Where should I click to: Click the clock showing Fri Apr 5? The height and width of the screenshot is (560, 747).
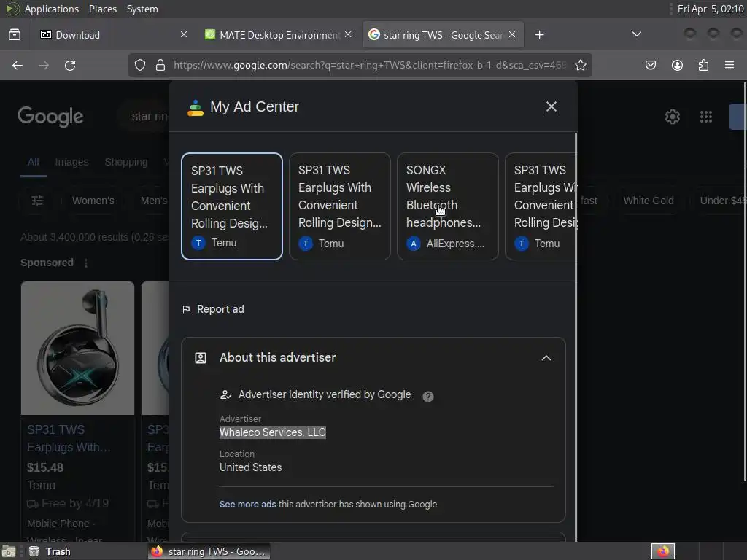pyautogui.click(x=711, y=9)
